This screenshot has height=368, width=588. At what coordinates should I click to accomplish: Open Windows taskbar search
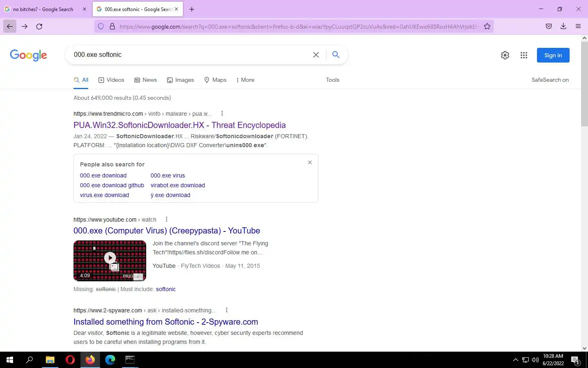click(29, 360)
